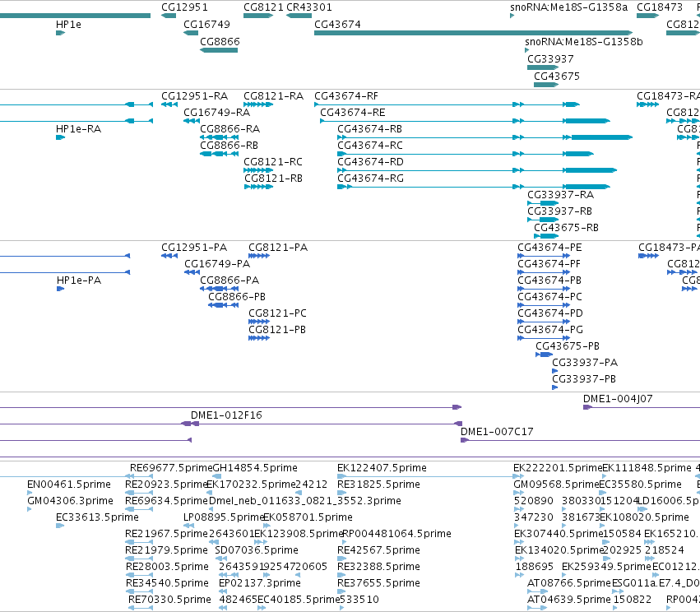This screenshot has height=612, width=700.
Task: Click the CG43674-PE protein label
Action: 549,248
